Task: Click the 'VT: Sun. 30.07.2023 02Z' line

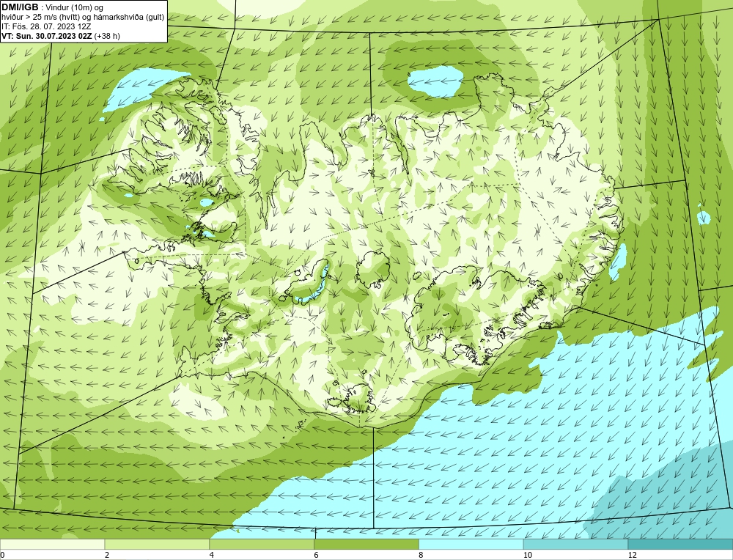Action: 47,36
